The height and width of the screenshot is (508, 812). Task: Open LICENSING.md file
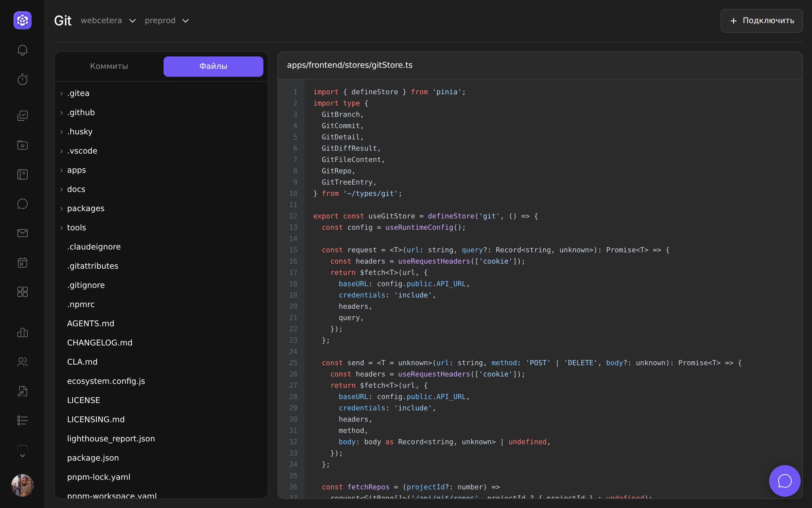point(161,419)
